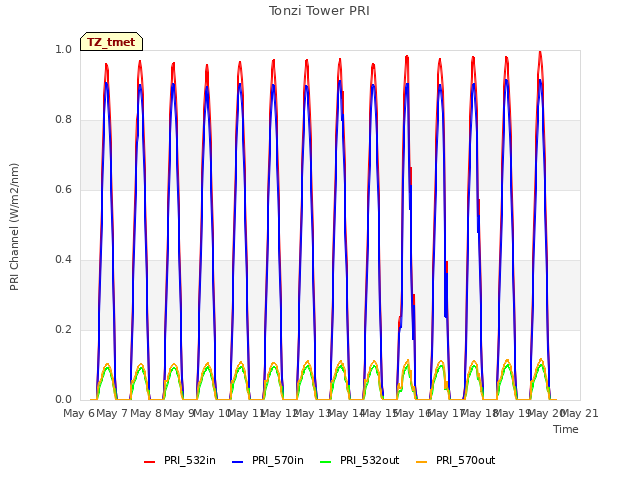Click the chart title Tonzi Tower PRI

click(x=319, y=11)
